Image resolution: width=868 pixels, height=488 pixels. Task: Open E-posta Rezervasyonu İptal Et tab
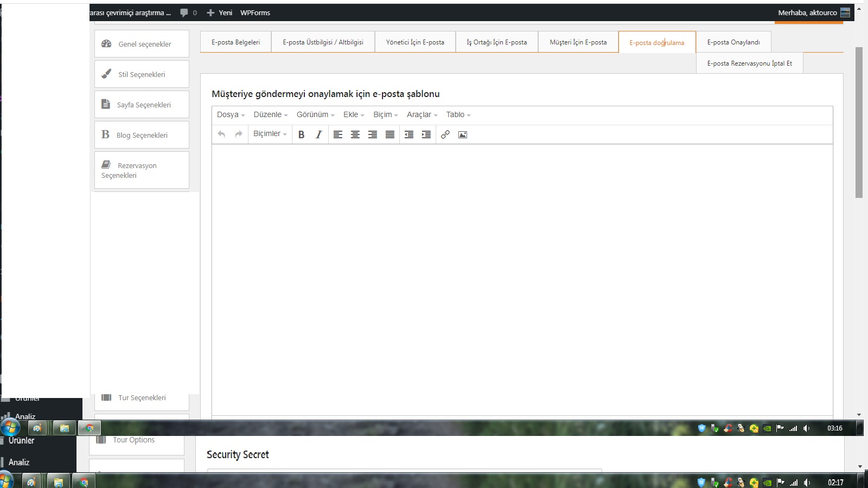click(750, 63)
